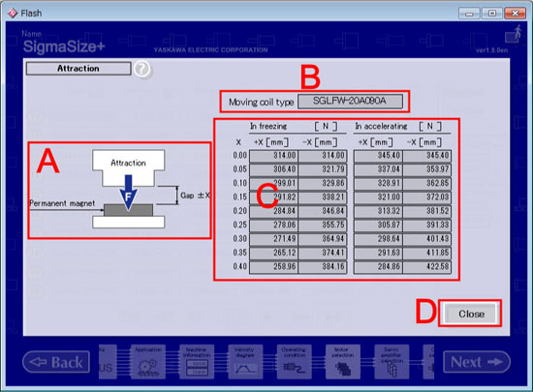The height and width of the screenshot is (392, 533).
Task: Open the Motor selection step icon
Action: pyautogui.click(x=343, y=362)
